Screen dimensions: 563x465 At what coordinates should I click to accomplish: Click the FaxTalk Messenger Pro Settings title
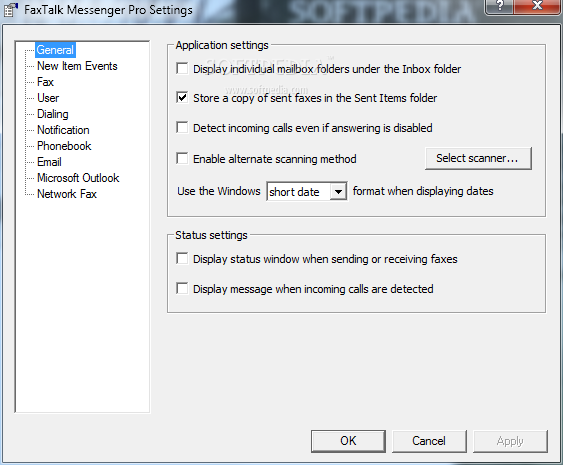click(108, 10)
